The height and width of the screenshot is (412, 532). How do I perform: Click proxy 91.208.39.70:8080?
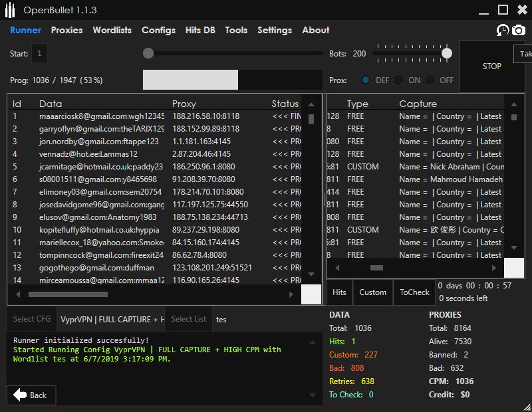(x=203, y=179)
